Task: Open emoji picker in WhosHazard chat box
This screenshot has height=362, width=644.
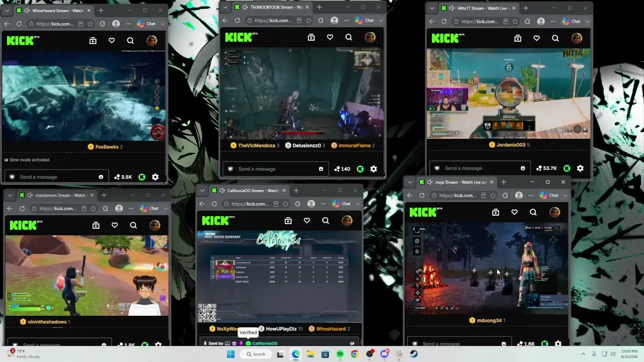Action: point(101,177)
